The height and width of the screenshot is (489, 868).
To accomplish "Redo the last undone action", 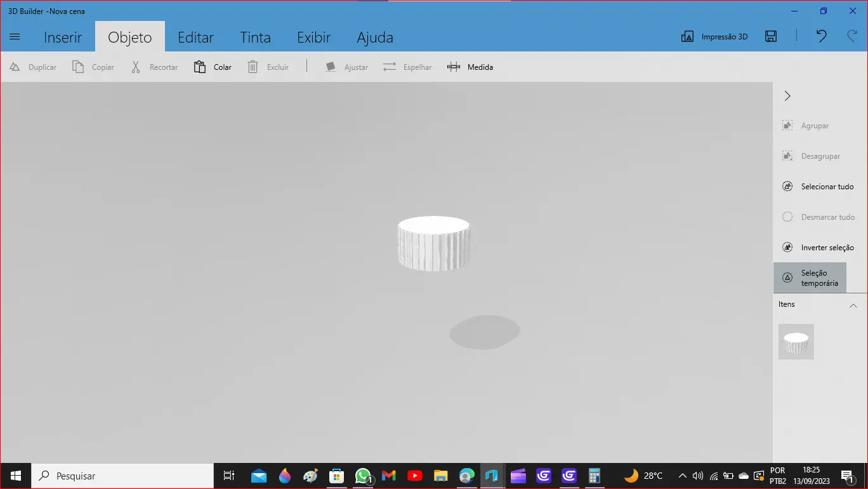I will (852, 36).
